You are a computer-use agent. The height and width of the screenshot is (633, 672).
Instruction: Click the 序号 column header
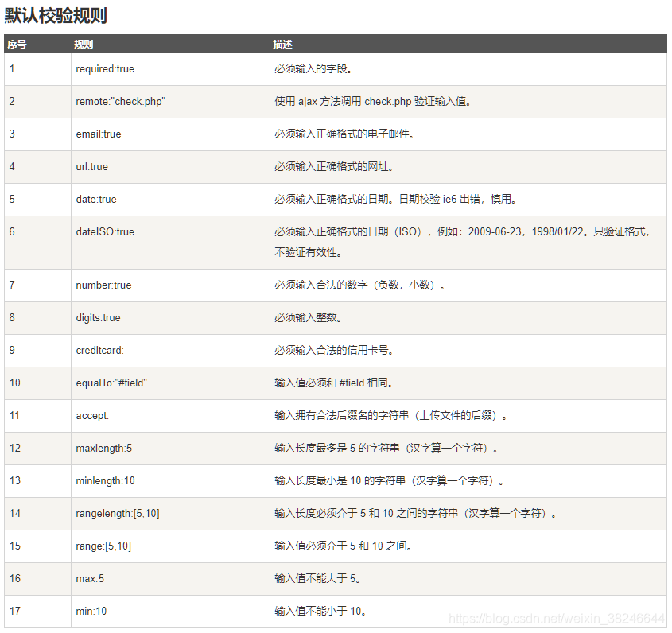[x=17, y=45]
